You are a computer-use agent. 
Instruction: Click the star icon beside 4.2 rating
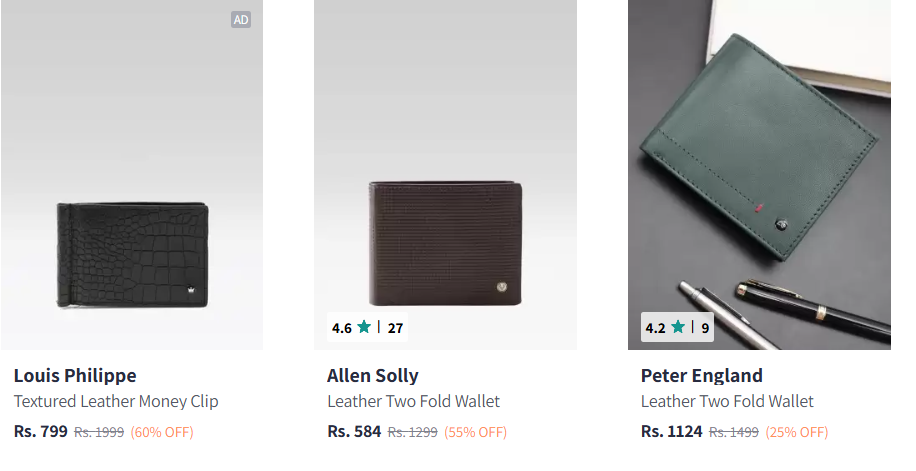click(678, 327)
